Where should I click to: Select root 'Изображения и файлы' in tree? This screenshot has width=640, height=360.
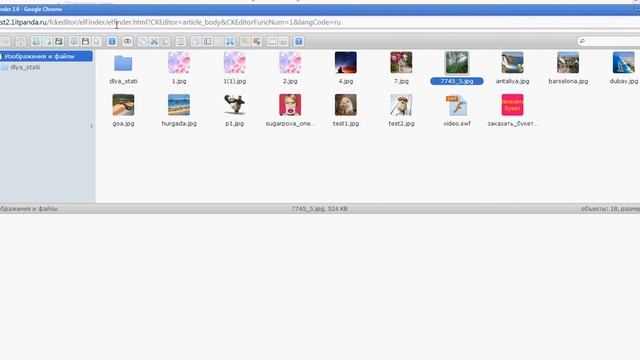(46, 56)
